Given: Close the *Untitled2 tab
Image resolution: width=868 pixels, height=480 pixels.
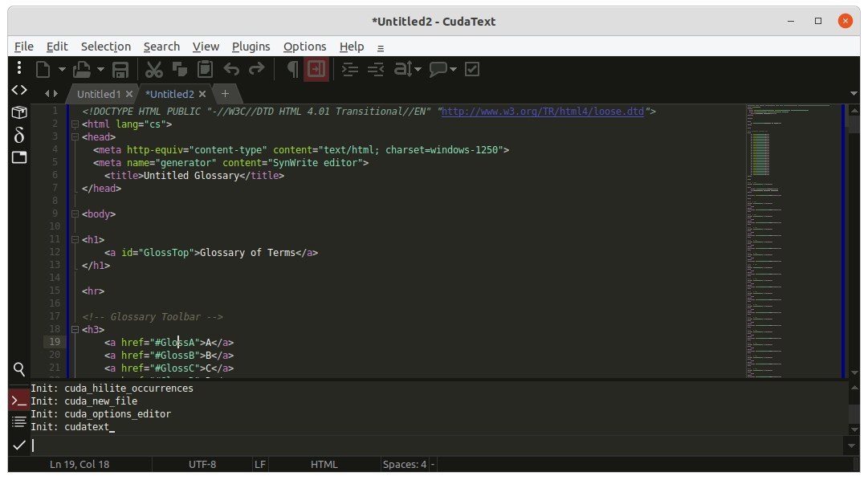Looking at the screenshot, I should pyautogui.click(x=202, y=94).
